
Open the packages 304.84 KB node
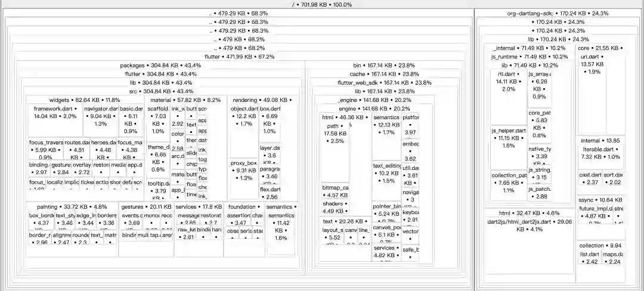(x=160, y=65)
